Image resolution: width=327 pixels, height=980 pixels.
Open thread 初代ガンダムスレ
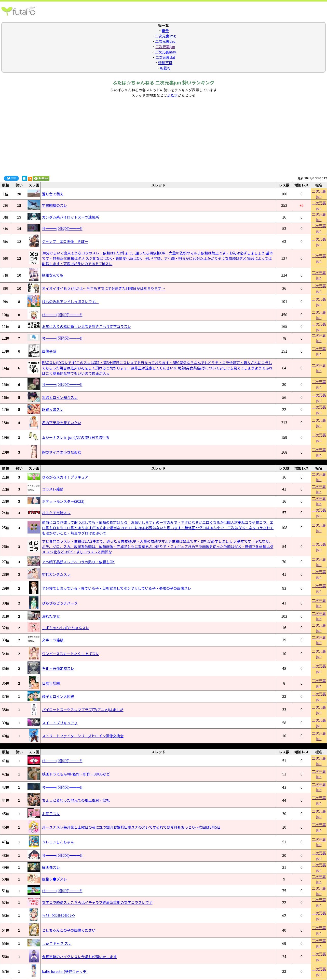click(56, 574)
